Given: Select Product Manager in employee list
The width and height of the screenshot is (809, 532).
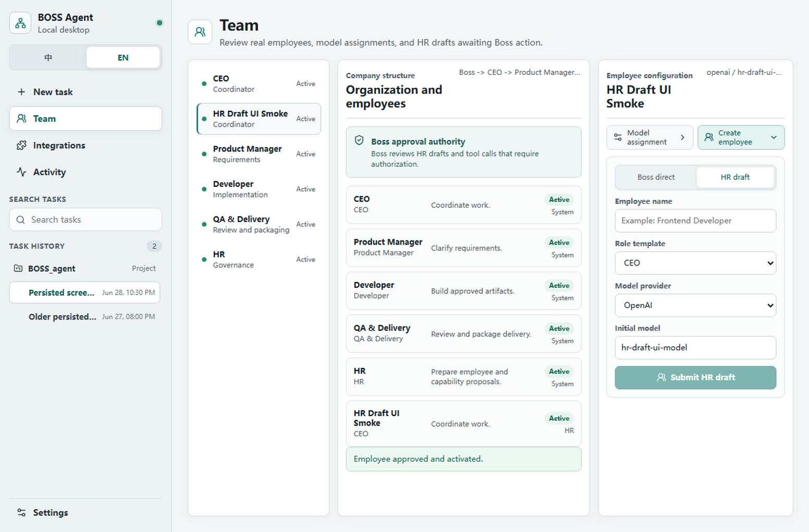Looking at the screenshot, I should coord(258,154).
